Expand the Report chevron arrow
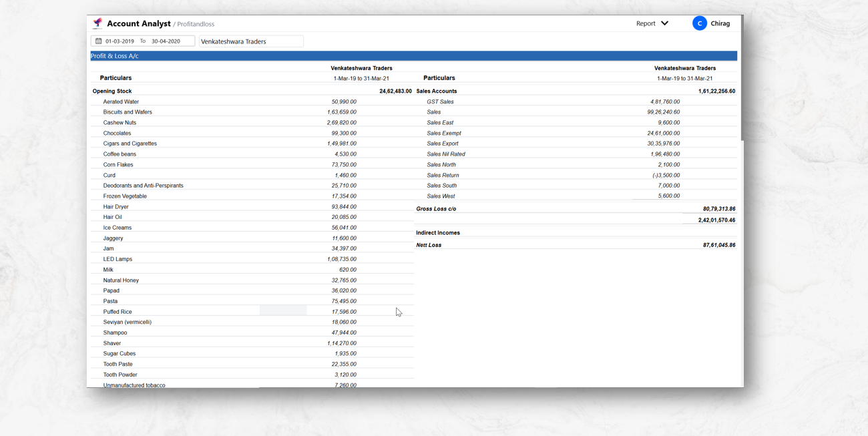This screenshot has height=436, width=868. (664, 23)
